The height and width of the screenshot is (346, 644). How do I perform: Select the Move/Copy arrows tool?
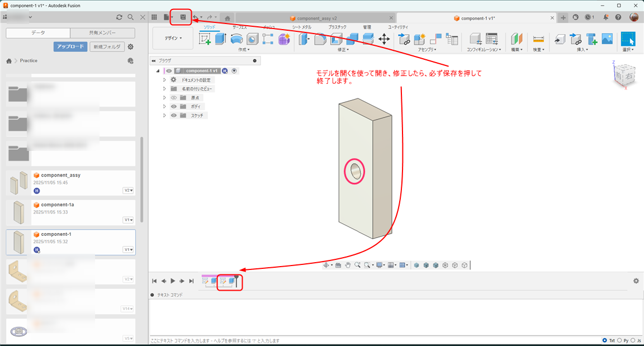coord(384,39)
